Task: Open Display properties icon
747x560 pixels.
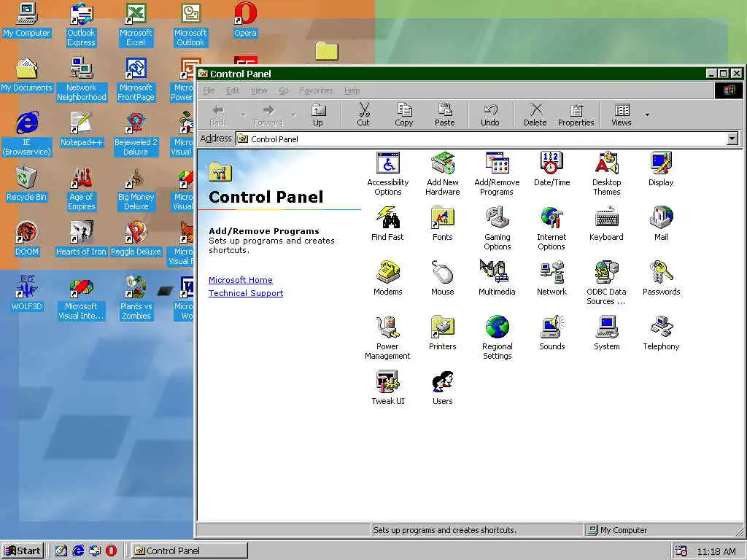Action: (661, 169)
